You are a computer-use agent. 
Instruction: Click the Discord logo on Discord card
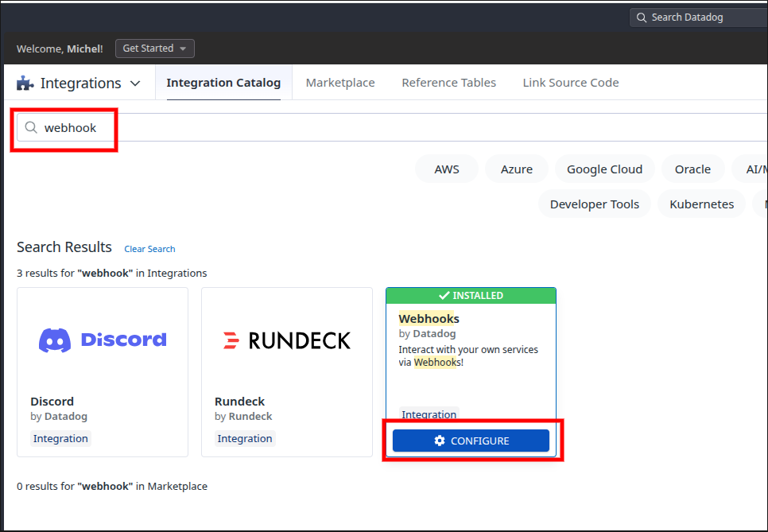[x=103, y=340]
